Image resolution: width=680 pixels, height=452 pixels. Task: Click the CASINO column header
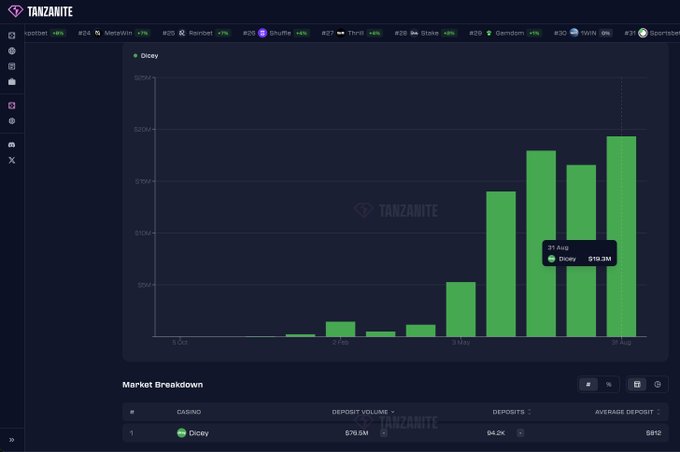(189, 412)
